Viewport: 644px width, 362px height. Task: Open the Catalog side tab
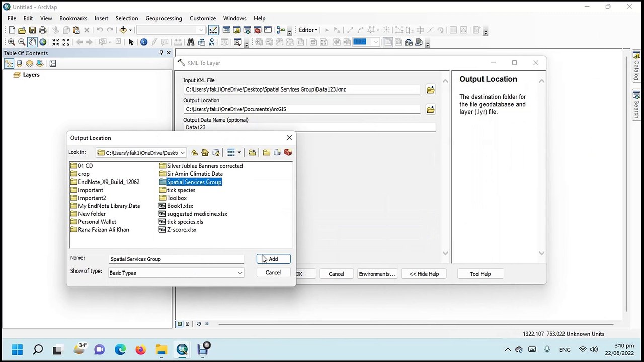click(636, 66)
